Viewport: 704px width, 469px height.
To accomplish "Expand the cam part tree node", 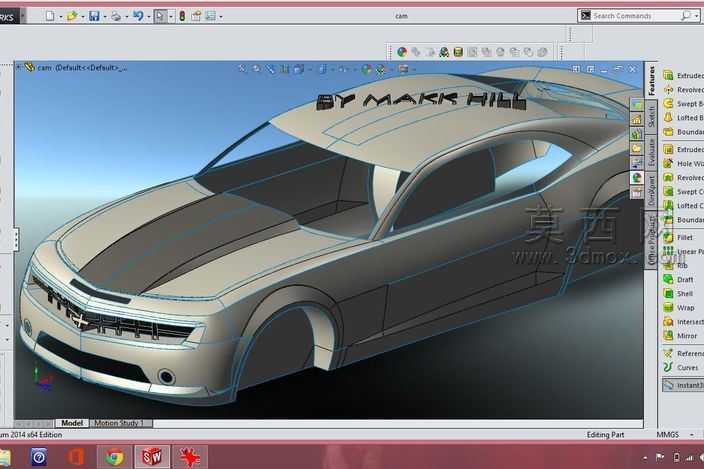I will [x=18, y=67].
